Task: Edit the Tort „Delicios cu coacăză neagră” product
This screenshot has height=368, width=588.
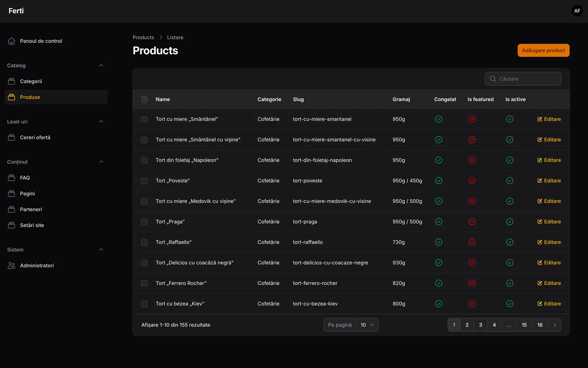Action: coord(549,263)
